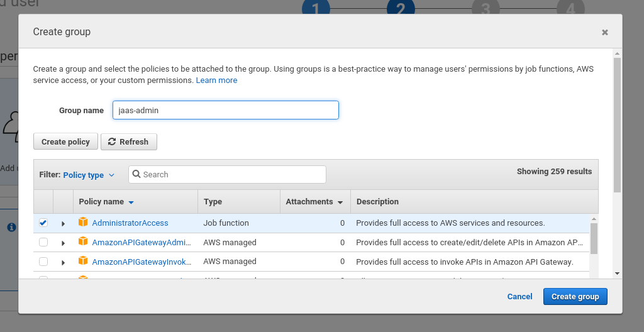This screenshot has height=332, width=644.
Task: Click the AmazonAPIGatewayInvok... policy cube icon
Action: click(83, 261)
